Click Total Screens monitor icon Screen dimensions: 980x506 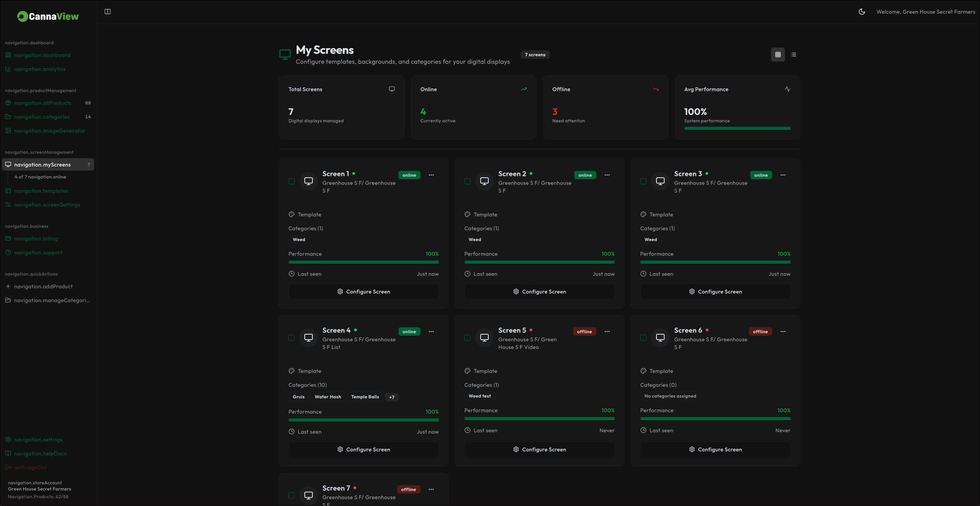[x=391, y=89]
